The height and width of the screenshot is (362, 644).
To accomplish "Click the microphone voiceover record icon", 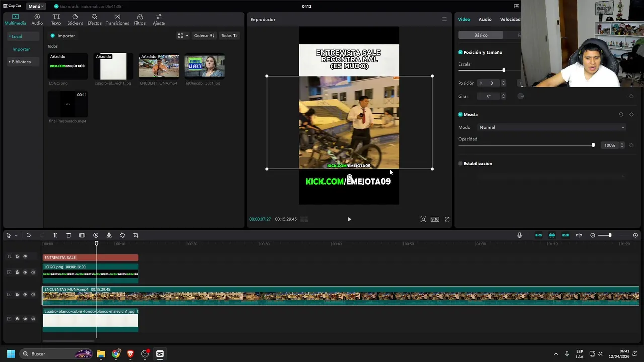I will coord(520,235).
